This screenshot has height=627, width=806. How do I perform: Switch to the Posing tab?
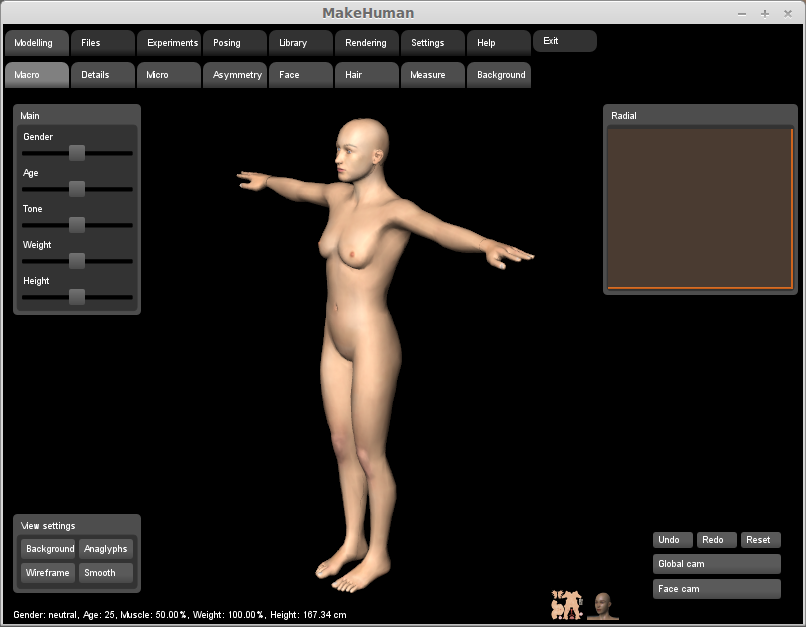coord(235,43)
